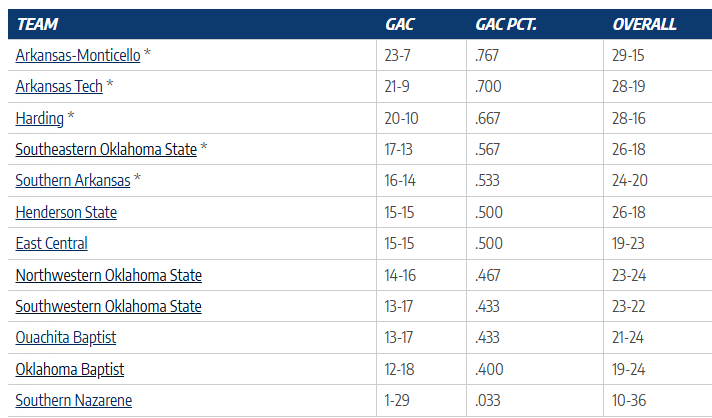The height and width of the screenshot is (418, 712).
Task: Open Oklahoma Baptist team page
Action: click(70, 369)
